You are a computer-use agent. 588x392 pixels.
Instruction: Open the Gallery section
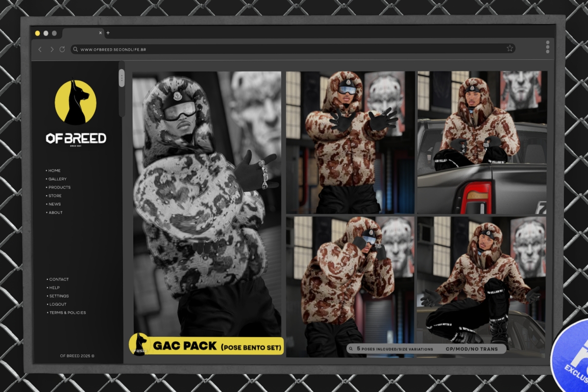(x=57, y=179)
